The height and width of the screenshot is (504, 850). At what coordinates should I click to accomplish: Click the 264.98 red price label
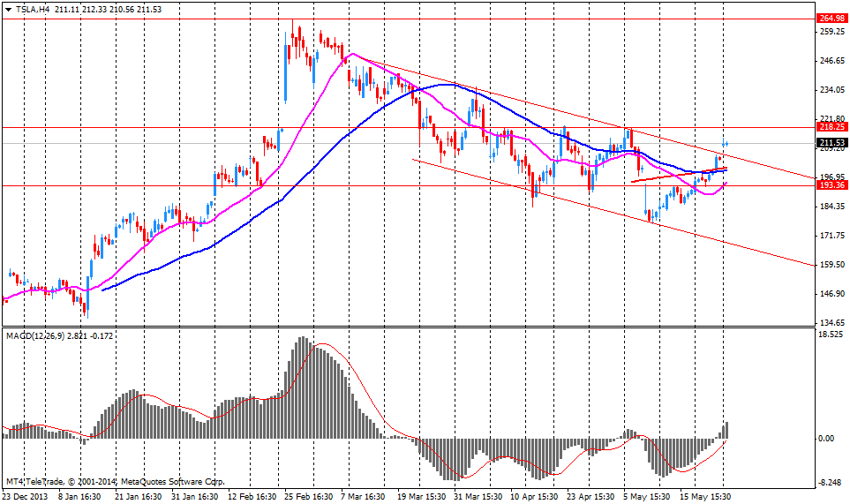[x=831, y=19]
